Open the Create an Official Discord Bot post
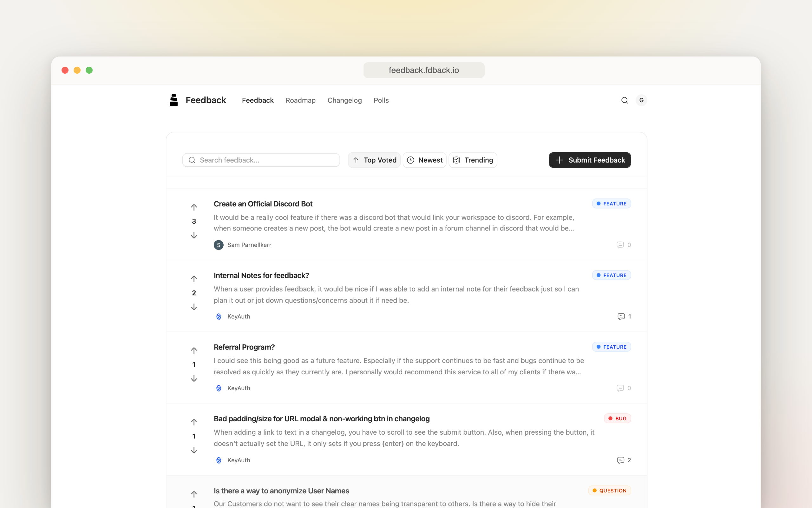Image resolution: width=812 pixels, height=508 pixels. coord(263,204)
